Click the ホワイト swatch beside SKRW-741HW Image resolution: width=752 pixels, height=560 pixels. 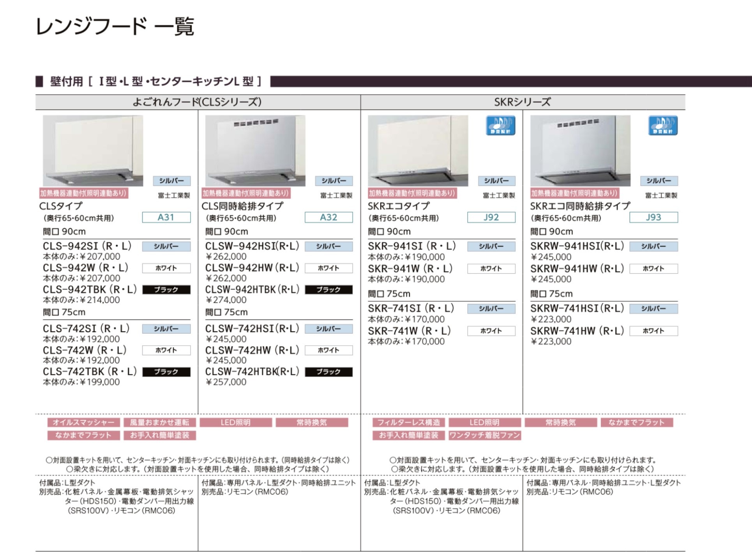654,331
